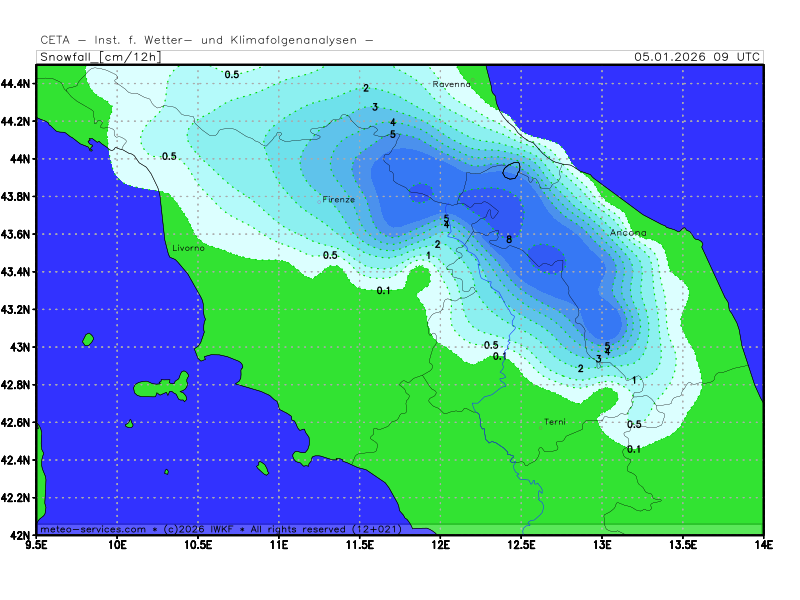Click the 9.5E longitude axis label
Viewport: 800px width, 600px height.
coord(38,545)
